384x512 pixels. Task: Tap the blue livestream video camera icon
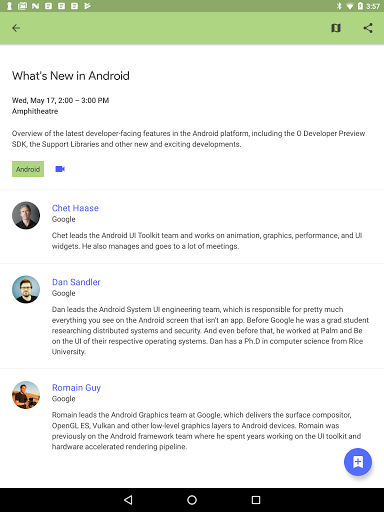[60, 169]
